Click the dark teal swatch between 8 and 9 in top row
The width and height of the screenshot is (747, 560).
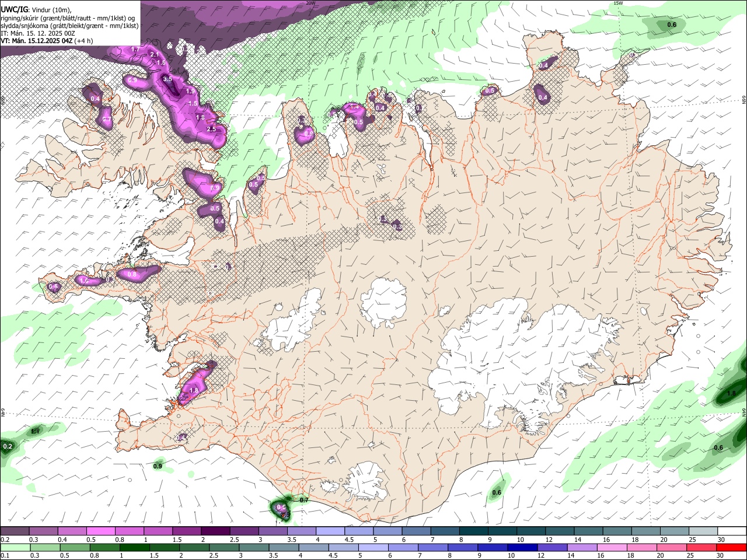pyautogui.click(x=474, y=531)
